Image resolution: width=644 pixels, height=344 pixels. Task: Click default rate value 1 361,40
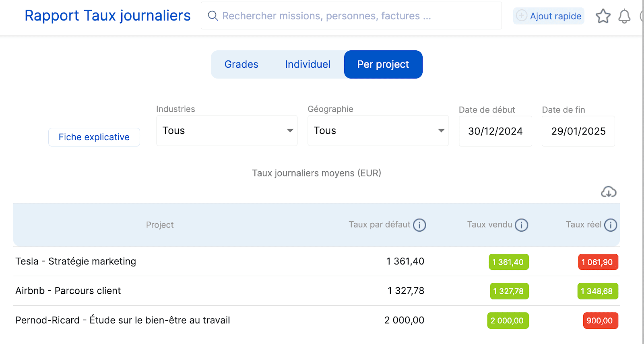click(405, 261)
